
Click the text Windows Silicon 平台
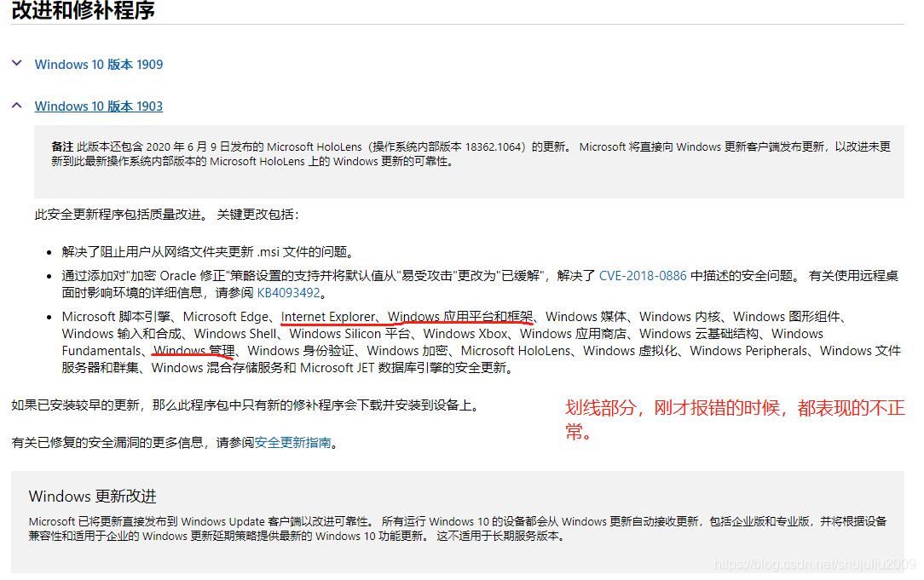coord(349,334)
